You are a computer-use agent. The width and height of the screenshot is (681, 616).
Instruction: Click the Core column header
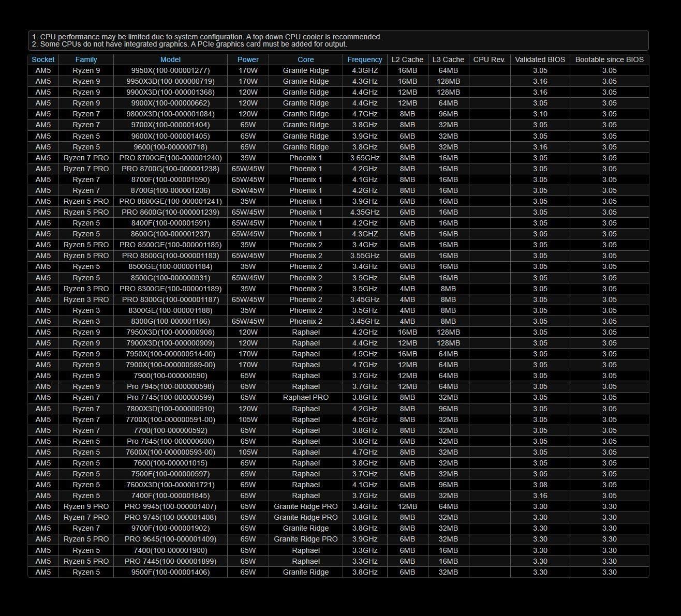point(305,59)
